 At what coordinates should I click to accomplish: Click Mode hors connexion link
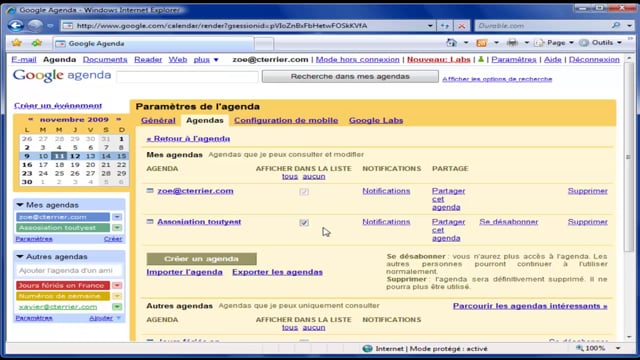[x=358, y=60]
